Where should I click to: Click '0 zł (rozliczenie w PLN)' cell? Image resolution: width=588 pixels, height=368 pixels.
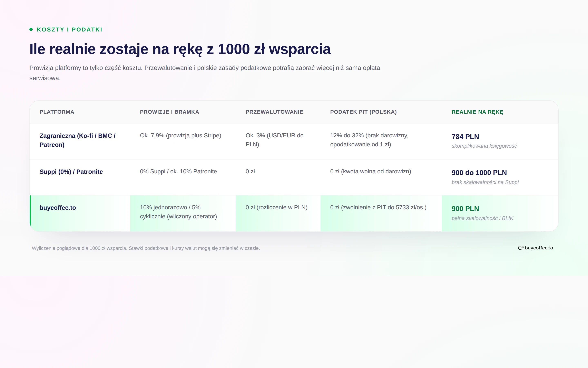[276, 208]
